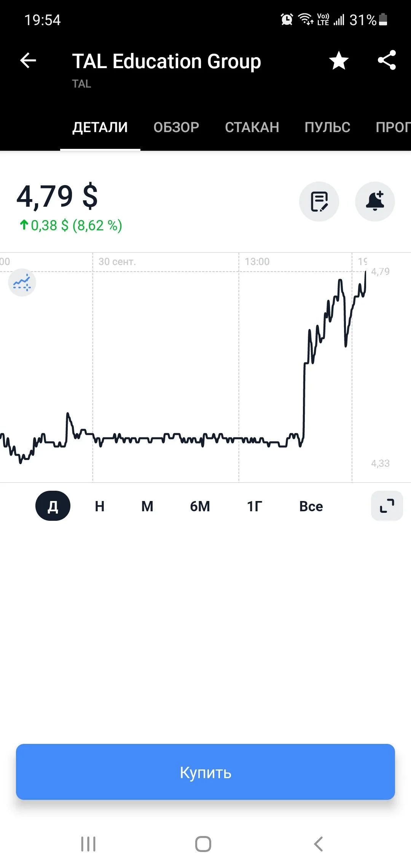Screen dimensions: 411x868
Task: Select the Д day period
Action: (x=53, y=506)
